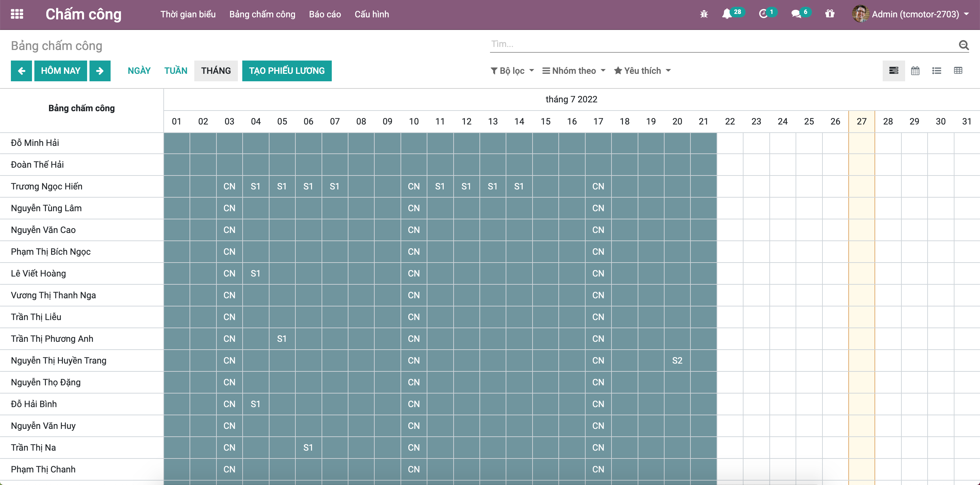
Task: Open the activities clock icon
Action: pyautogui.click(x=763, y=14)
